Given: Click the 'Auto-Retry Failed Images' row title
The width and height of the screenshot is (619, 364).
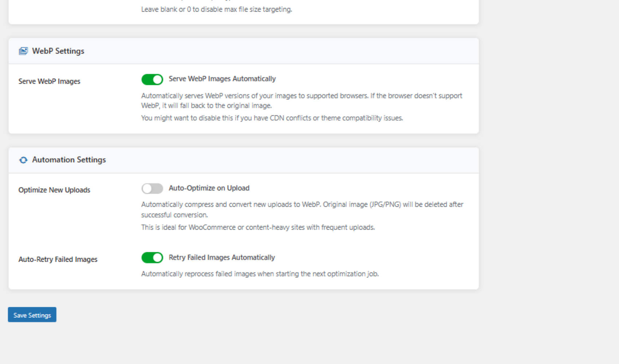Looking at the screenshot, I should pyautogui.click(x=58, y=260).
